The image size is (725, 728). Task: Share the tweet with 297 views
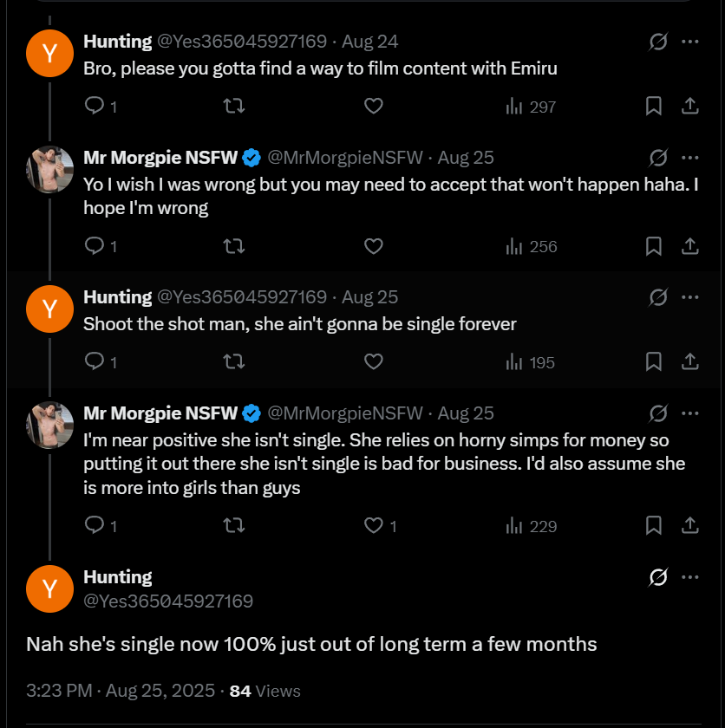pos(690,107)
